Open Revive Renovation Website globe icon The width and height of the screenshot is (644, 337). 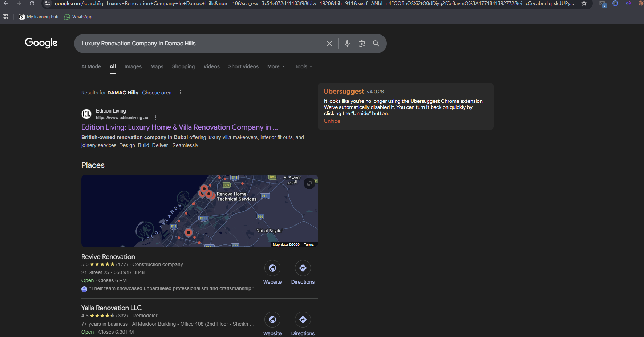272,268
